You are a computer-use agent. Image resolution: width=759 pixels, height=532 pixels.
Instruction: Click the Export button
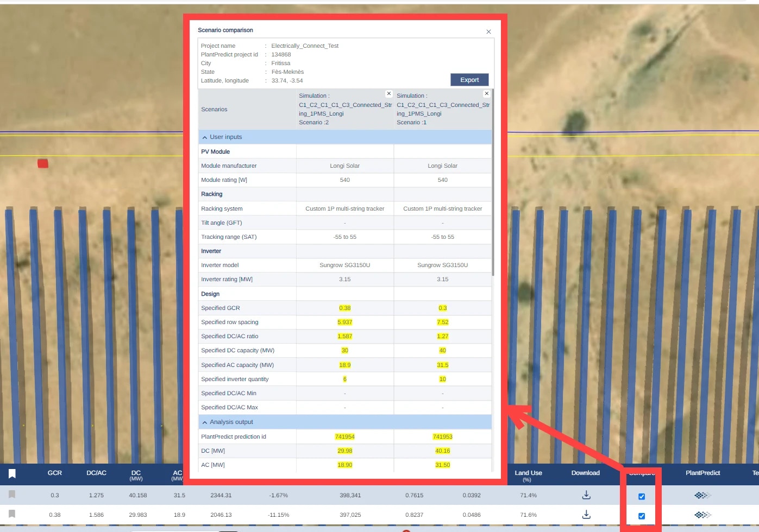click(x=469, y=80)
